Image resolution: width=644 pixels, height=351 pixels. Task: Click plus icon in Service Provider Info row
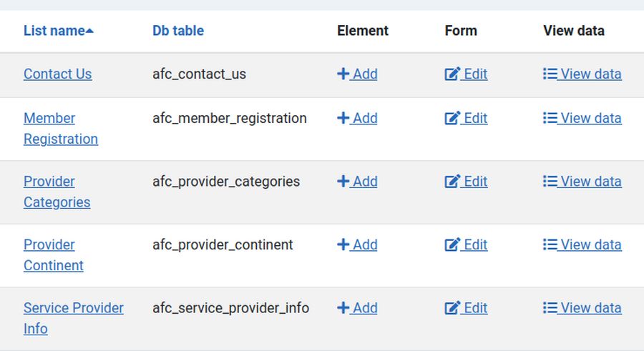[343, 308]
